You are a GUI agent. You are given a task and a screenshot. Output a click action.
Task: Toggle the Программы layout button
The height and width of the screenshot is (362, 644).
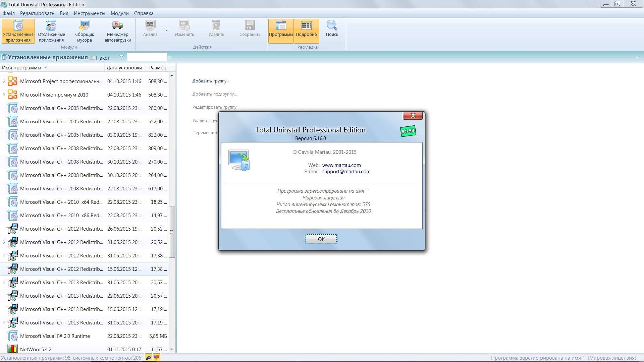pos(281,31)
